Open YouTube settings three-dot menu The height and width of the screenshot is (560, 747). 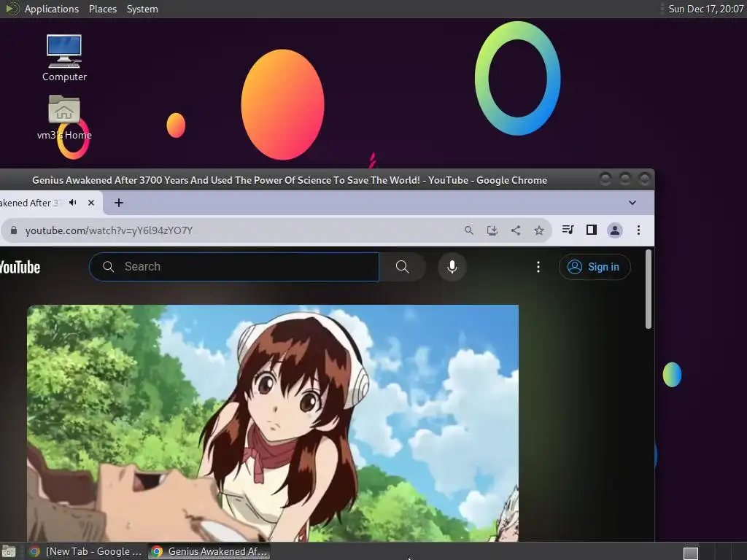click(x=538, y=267)
